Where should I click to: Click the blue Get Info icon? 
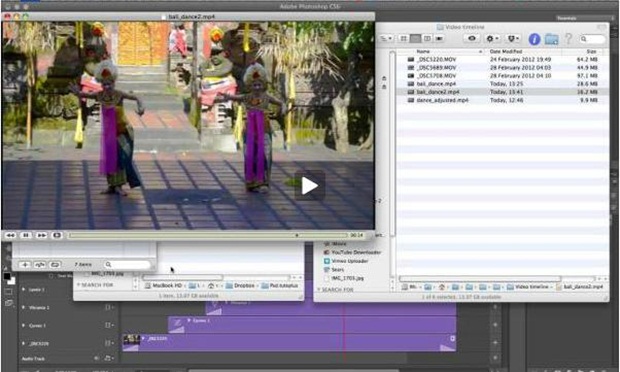pyautogui.click(x=534, y=39)
